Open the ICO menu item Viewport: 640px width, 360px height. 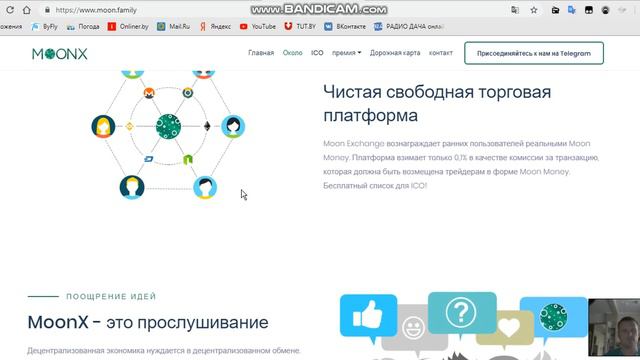317,53
